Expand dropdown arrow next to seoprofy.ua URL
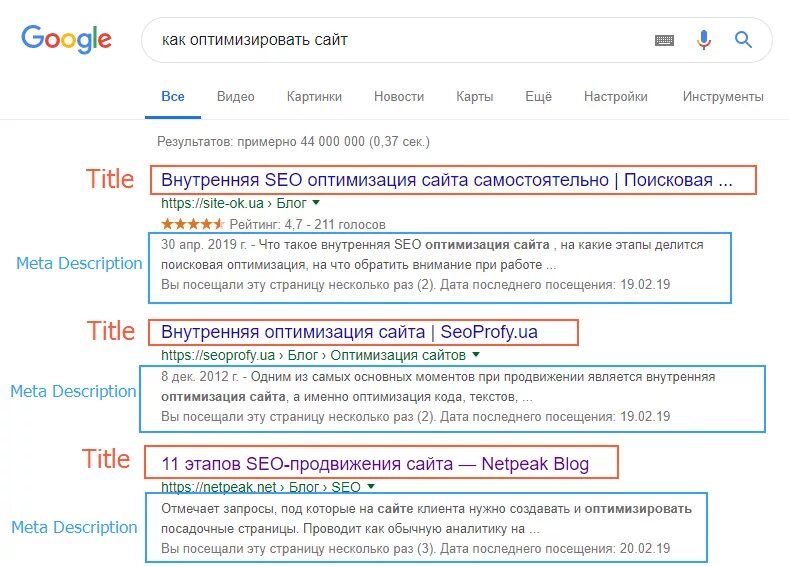This screenshot has width=789, height=567. (476, 355)
